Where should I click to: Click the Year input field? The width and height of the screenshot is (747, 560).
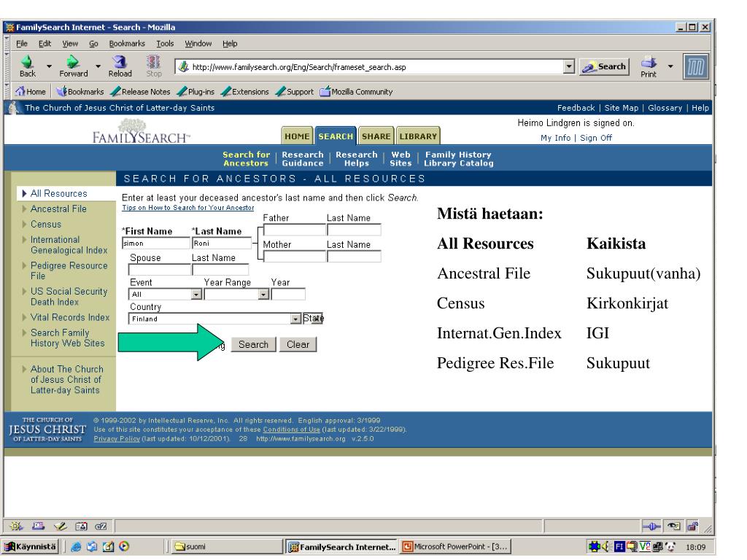click(x=288, y=295)
